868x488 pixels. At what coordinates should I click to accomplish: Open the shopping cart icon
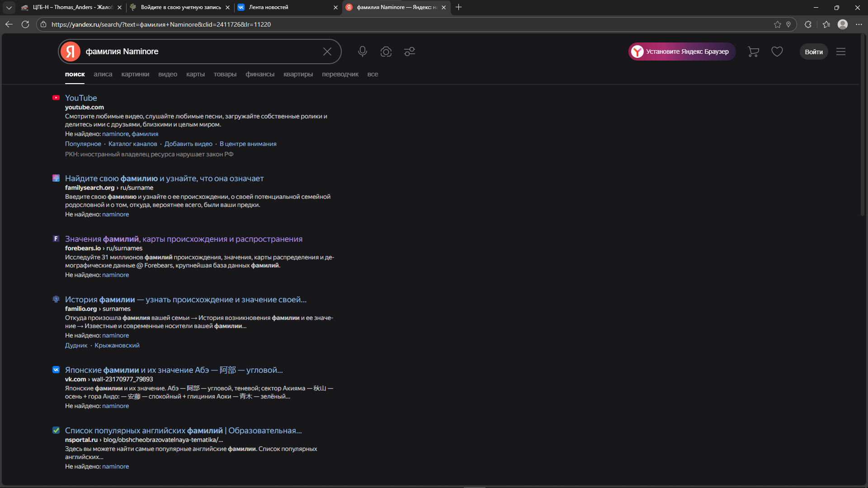click(753, 52)
